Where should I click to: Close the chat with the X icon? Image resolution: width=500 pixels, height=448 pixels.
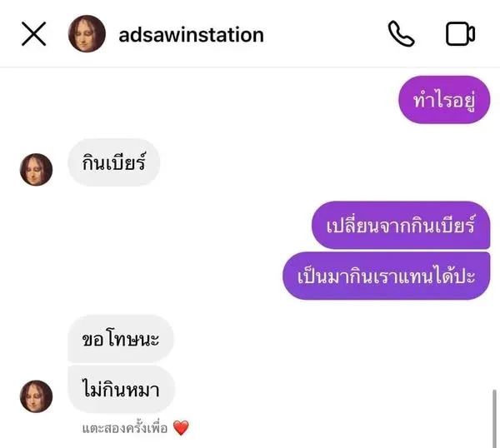click(34, 34)
